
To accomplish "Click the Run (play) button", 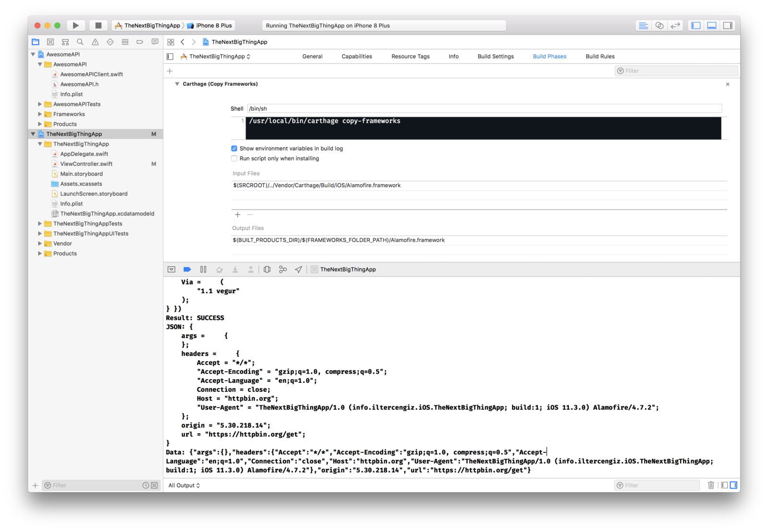I will tap(75, 25).
